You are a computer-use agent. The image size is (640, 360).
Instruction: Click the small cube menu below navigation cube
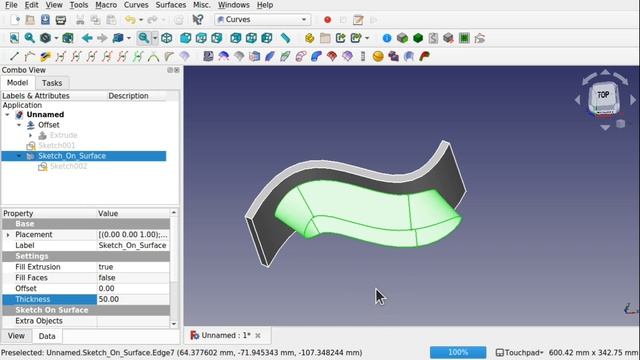620,123
